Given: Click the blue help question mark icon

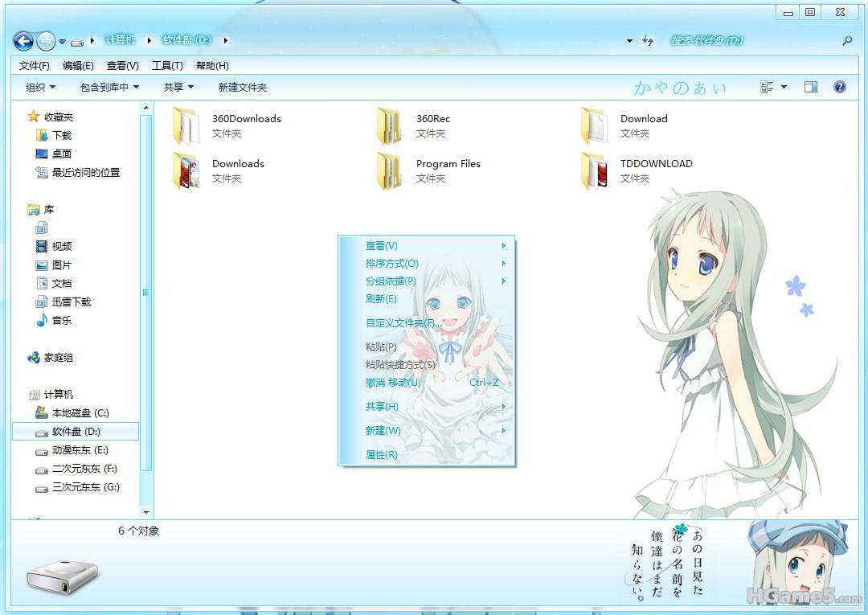Looking at the screenshot, I should click(x=840, y=87).
